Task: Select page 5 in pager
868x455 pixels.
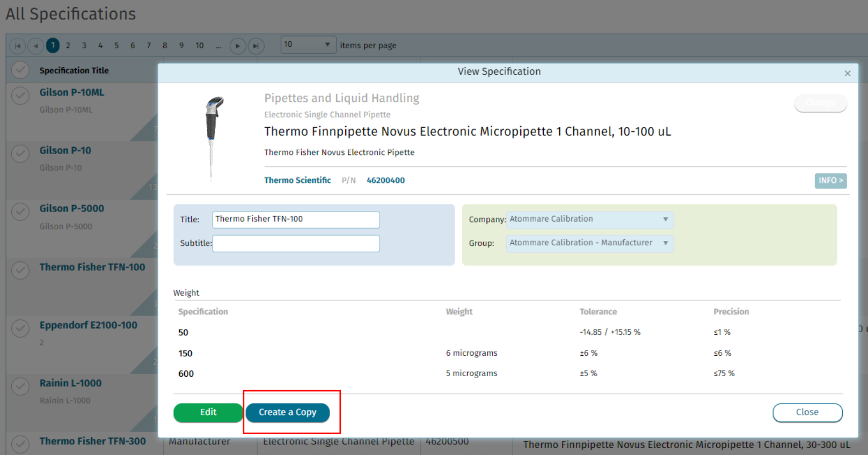Action: (116, 46)
